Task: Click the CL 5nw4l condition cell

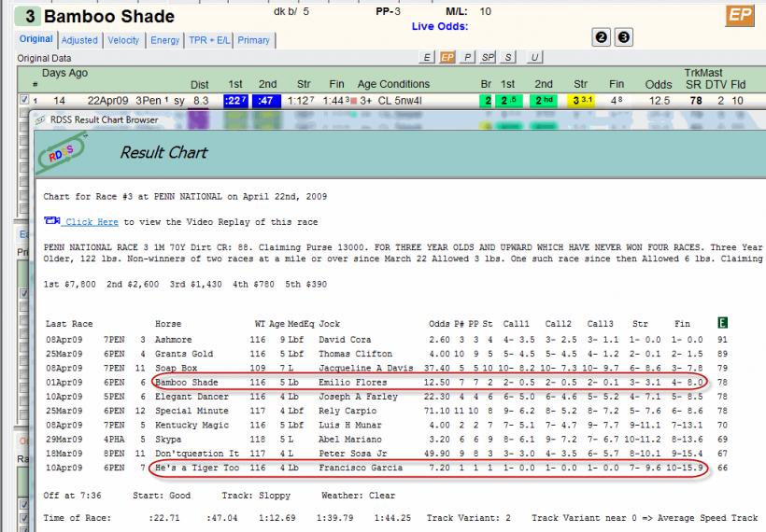Action: (x=399, y=101)
